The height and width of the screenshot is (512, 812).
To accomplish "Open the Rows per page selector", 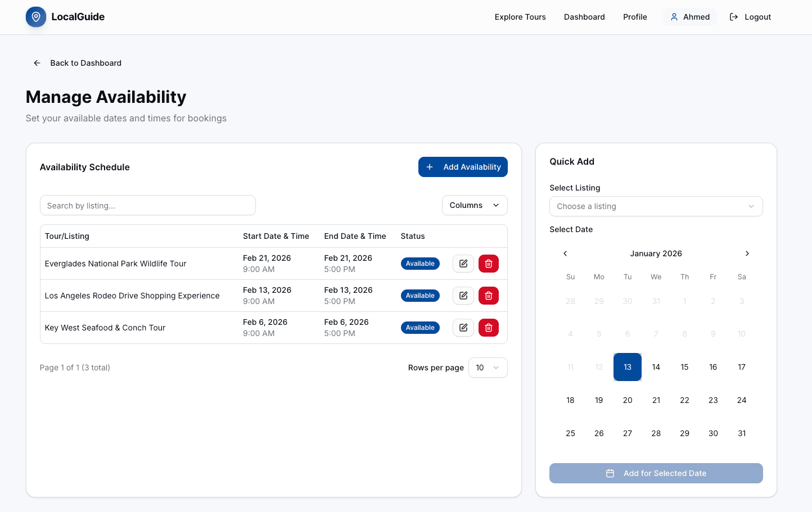I will pyautogui.click(x=487, y=368).
